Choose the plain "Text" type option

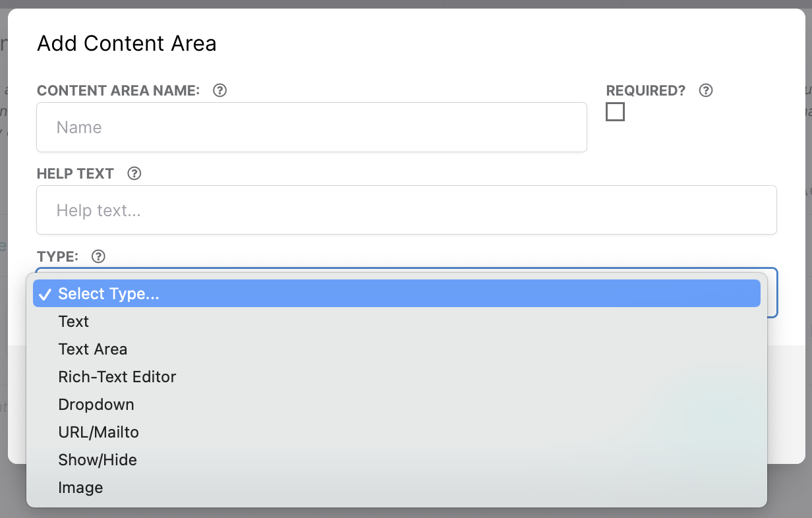(x=74, y=322)
